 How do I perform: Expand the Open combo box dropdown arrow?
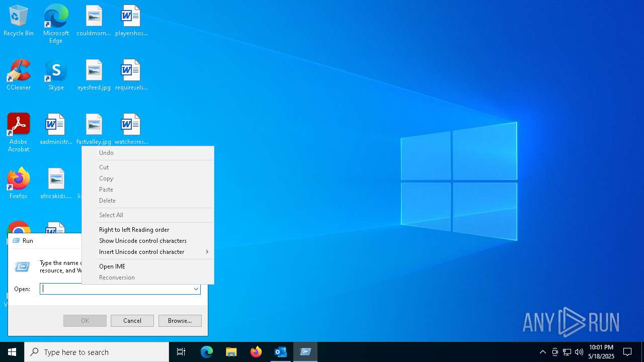click(196, 289)
